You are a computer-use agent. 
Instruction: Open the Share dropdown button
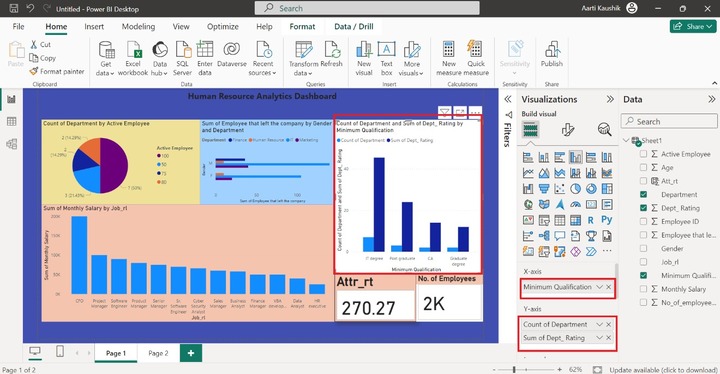[692, 27]
